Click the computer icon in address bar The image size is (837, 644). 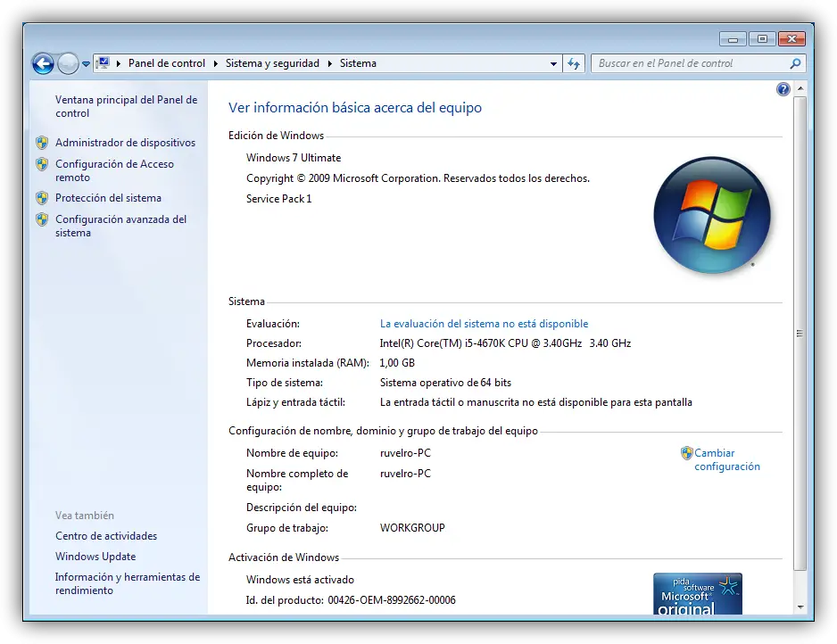click(103, 63)
